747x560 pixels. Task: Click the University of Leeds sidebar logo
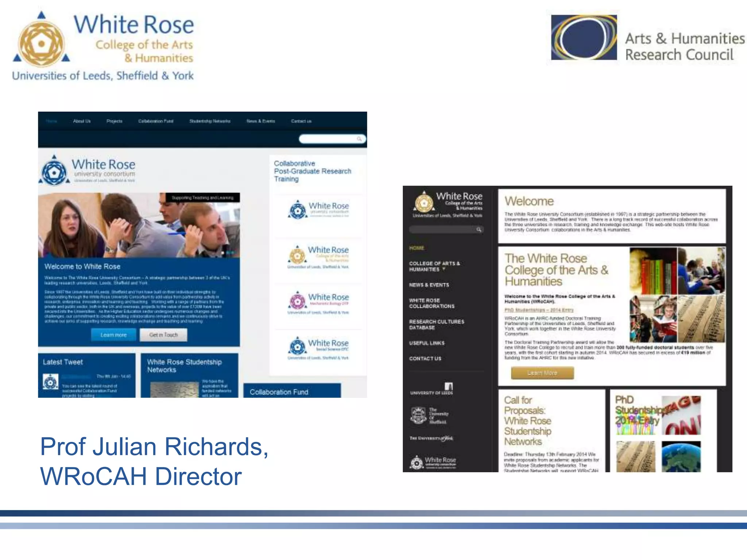[x=432, y=389]
